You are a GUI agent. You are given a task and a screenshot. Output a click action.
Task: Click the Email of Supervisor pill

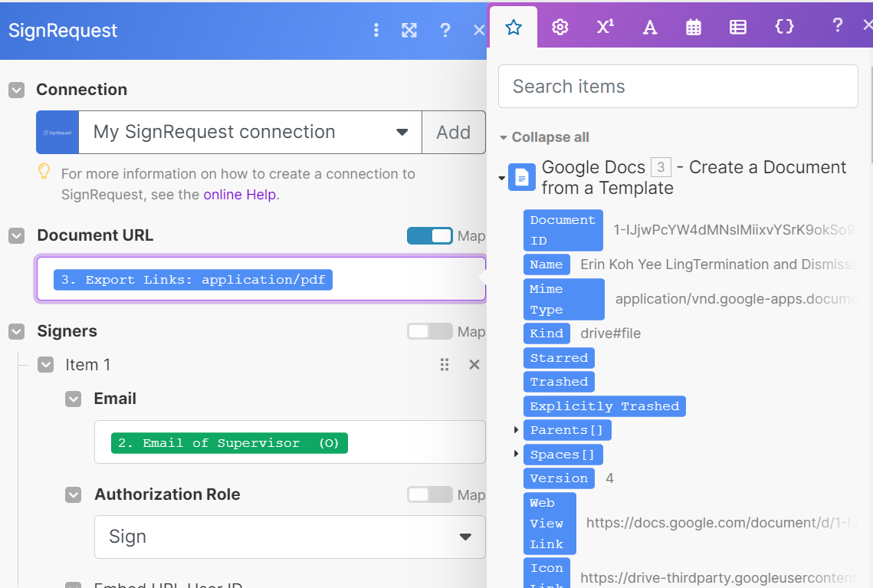click(229, 442)
